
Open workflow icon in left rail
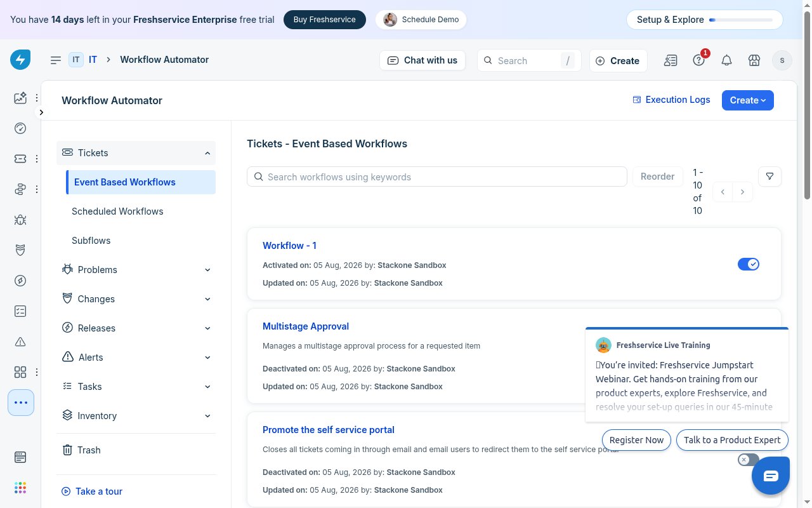click(20, 189)
